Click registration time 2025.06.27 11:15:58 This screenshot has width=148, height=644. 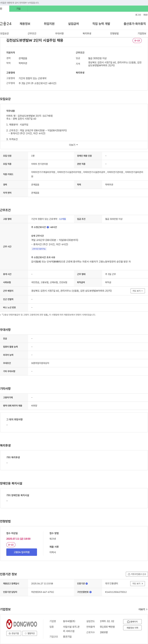[42, 584]
